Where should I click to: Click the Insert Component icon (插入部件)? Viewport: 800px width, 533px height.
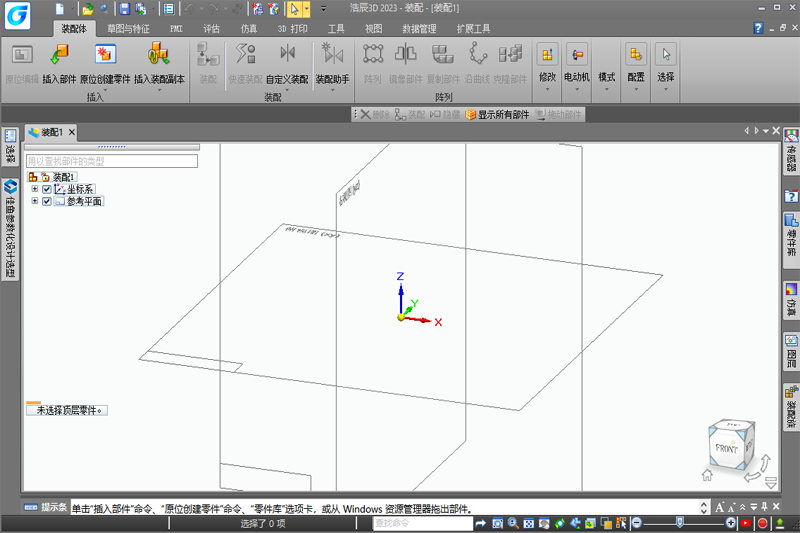click(x=60, y=55)
